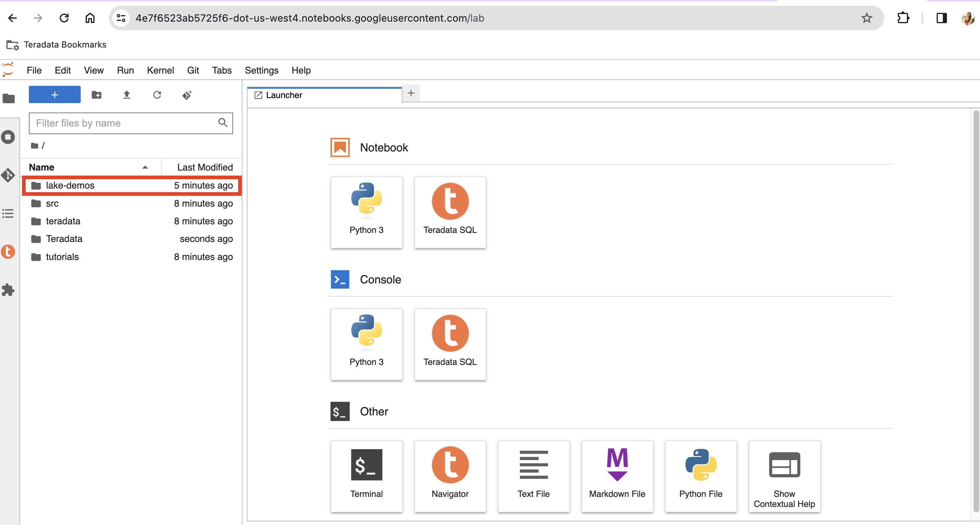The height and width of the screenshot is (525, 980).
Task: Launch a Teradata SQL notebook
Action: [x=450, y=212]
